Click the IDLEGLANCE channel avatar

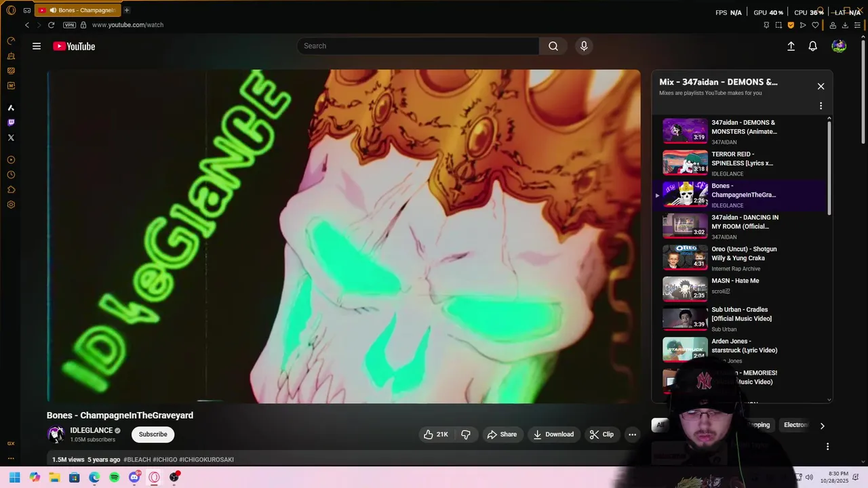click(56, 434)
